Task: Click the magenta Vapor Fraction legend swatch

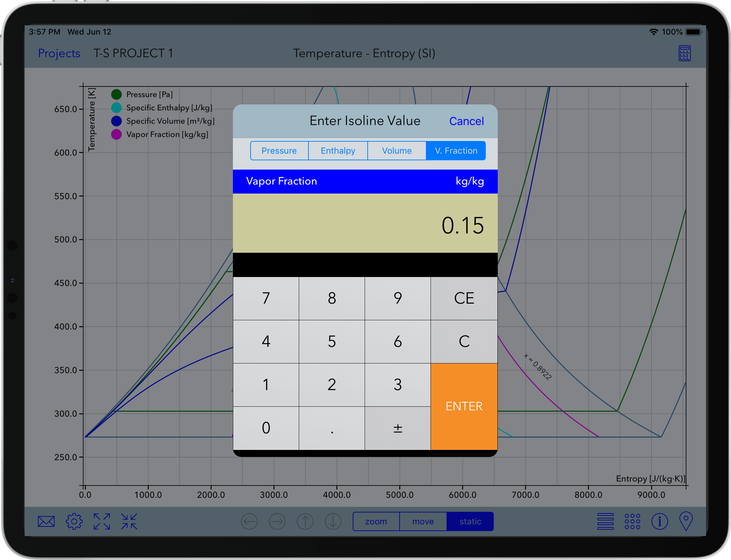Action: point(116,134)
